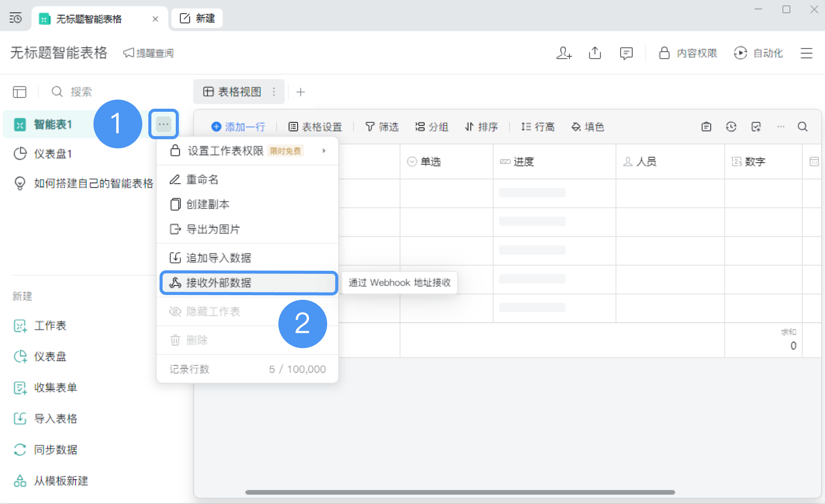Click the 人员 column header
The width and height of the screenshot is (825, 504).
670,162
